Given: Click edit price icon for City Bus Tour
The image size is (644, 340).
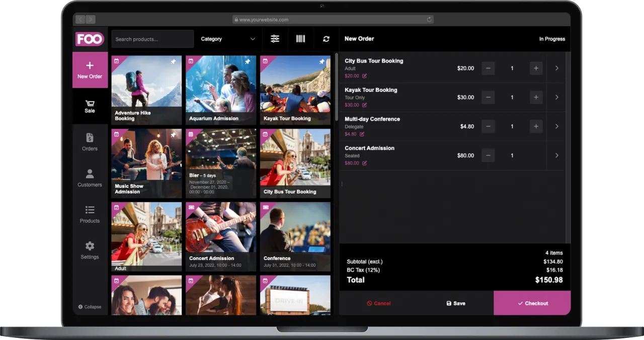Looking at the screenshot, I should [x=365, y=76].
